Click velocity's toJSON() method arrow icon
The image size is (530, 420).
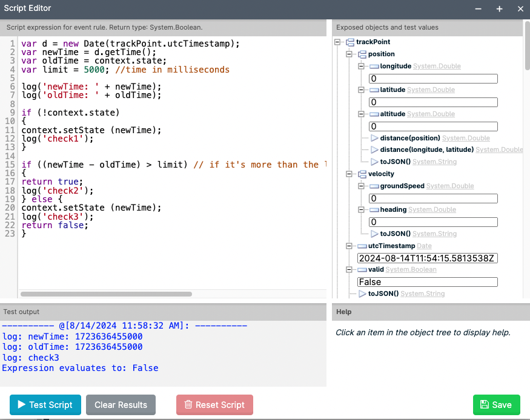(374, 234)
